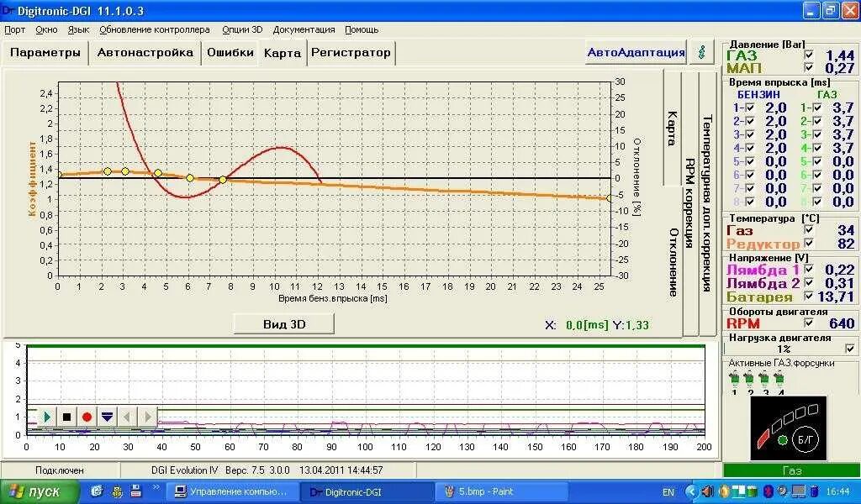Click the engine load 1% progress bar
The width and height of the screenshot is (861, 504).
point(784,349)
